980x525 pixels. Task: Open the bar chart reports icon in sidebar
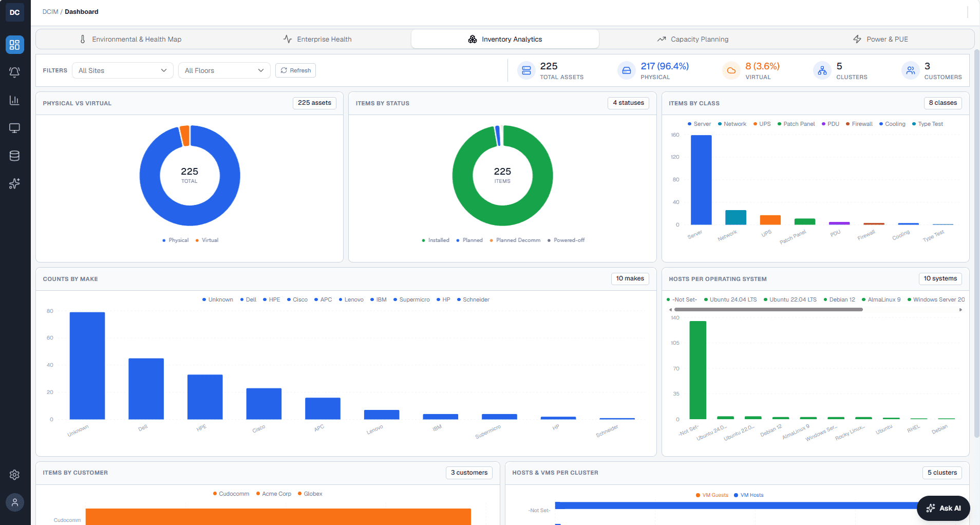[x=15, y=100]
